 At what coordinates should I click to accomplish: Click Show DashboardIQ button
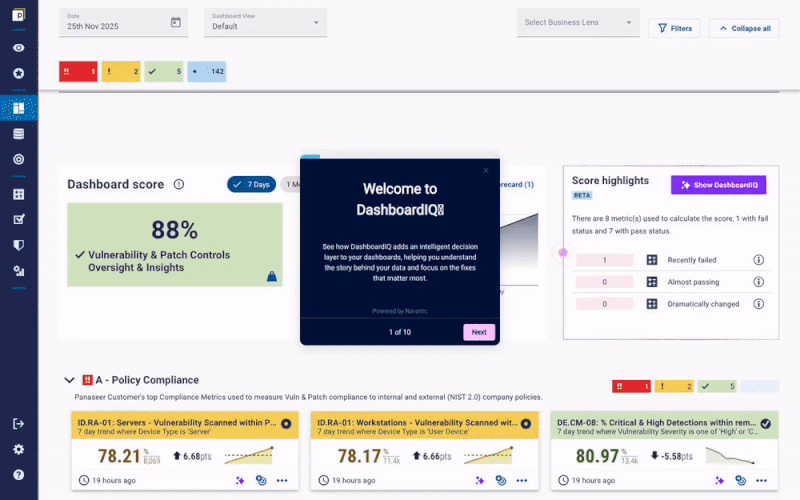point(718,185)
